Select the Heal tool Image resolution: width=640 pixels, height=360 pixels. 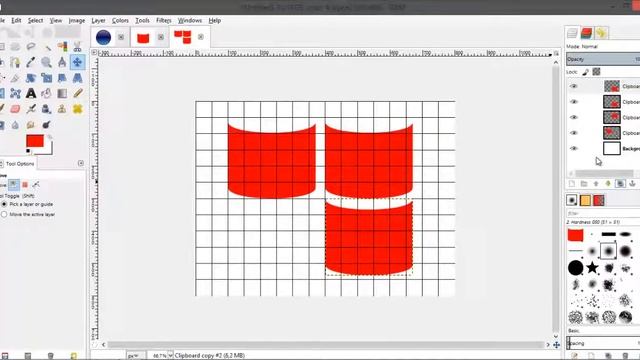(x=77, y=109)
